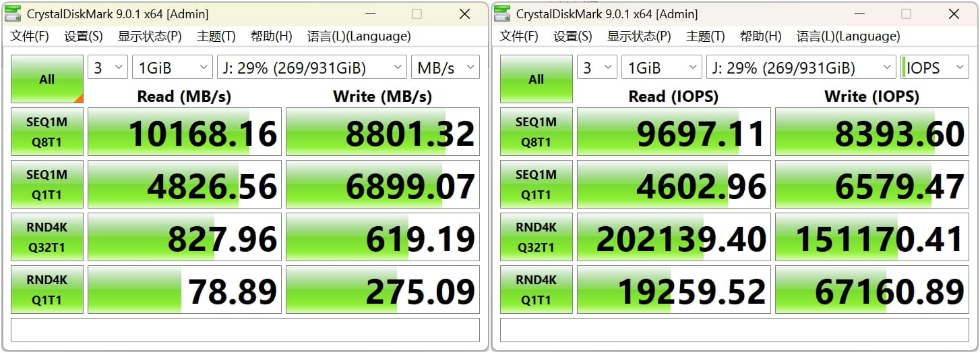The width and height of the screenshot is (980, 353).
Task: Start all benchmarks in right window
Action: pos(537,79)
